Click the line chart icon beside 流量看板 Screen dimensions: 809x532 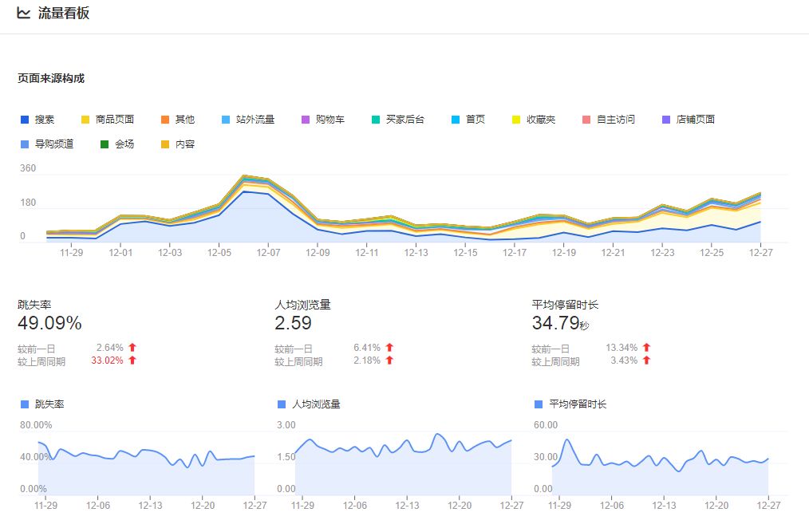point(24,13)
